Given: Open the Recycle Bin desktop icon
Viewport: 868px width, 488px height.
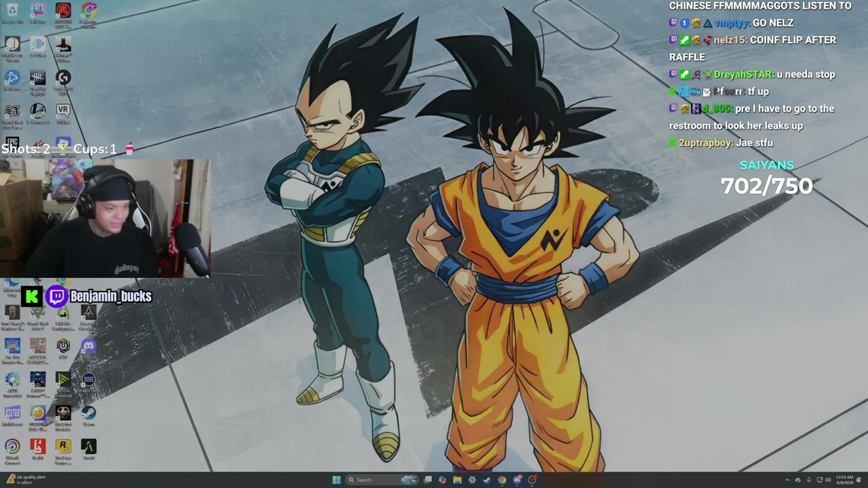Looking at the screenshot, I should [12, 12].
